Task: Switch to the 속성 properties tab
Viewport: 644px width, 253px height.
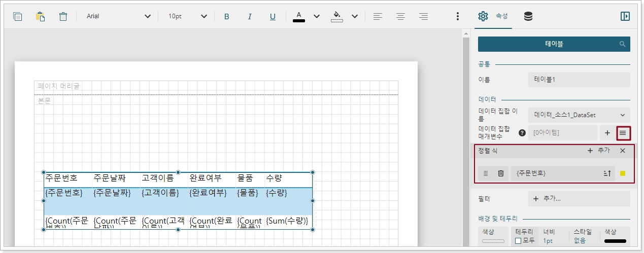Action: click(x=493, y=16)
